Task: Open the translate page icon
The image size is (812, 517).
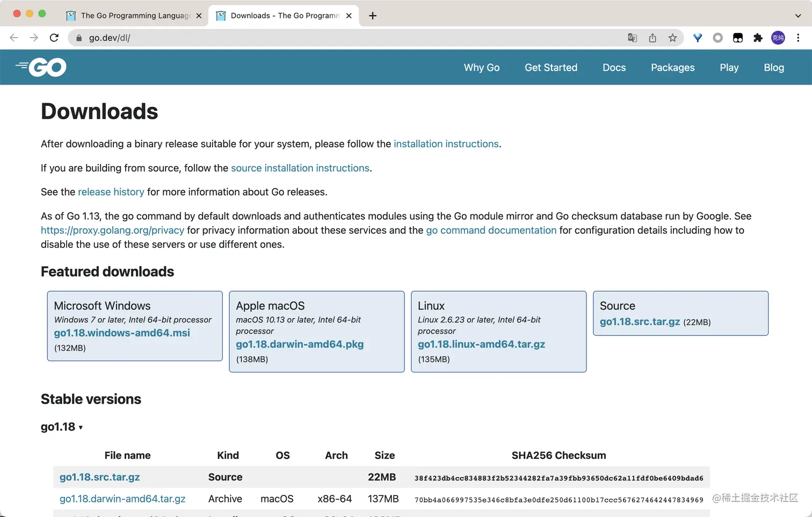Action: 632,38
